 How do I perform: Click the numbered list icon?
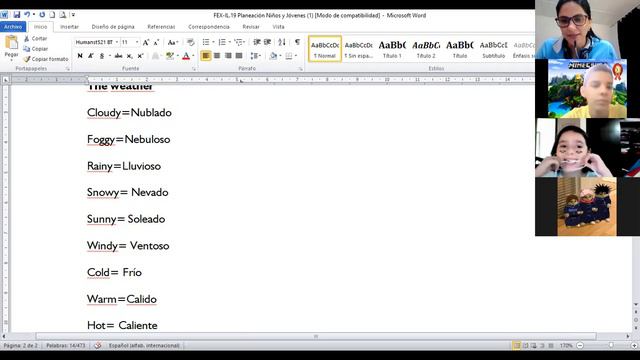pos(222,42)
